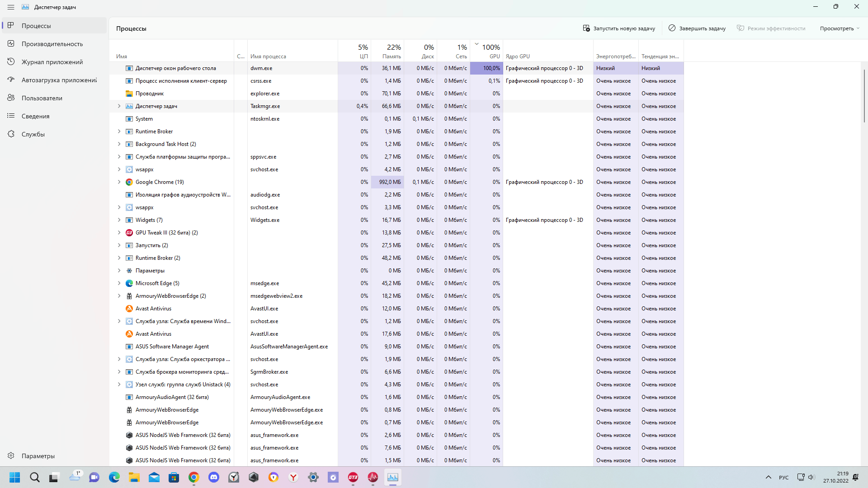
Task: Switch to the Details section
Action: (x=35, y=116)
